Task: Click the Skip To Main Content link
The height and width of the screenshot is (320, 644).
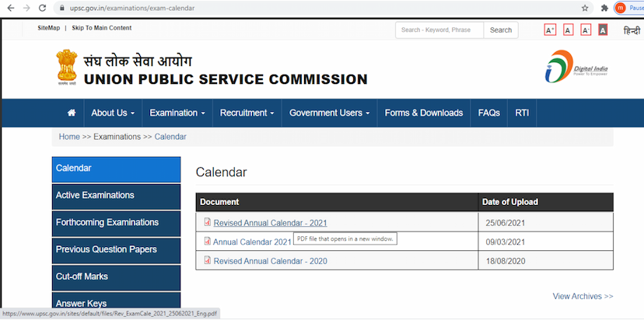Action: (102, 28)
